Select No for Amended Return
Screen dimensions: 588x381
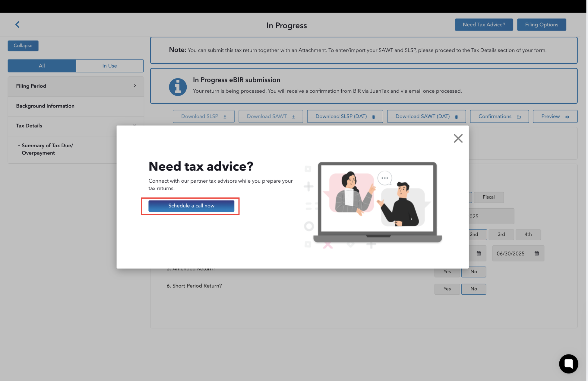[473, 272]
